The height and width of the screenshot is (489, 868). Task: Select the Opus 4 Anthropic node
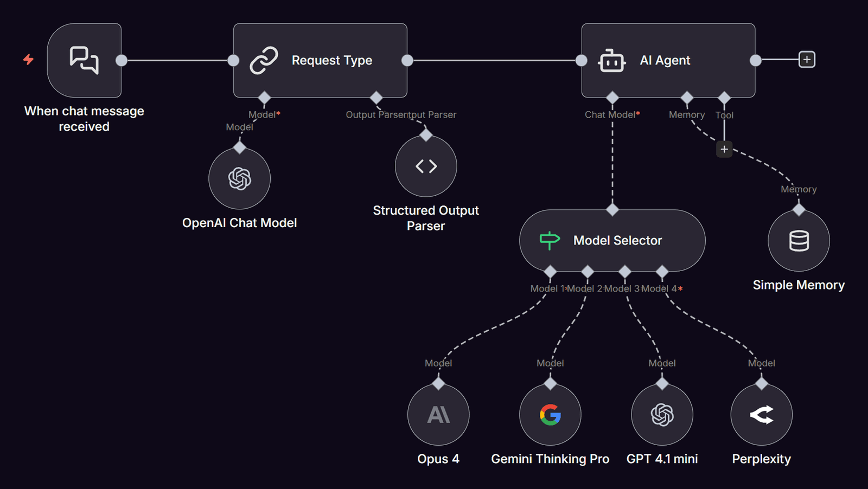[438, 415]
